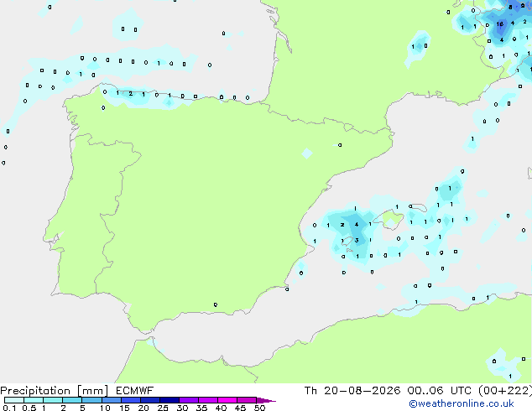Click the 3 mm value beside Ibiza
This screenshot has height=411, width=532.
357,241
